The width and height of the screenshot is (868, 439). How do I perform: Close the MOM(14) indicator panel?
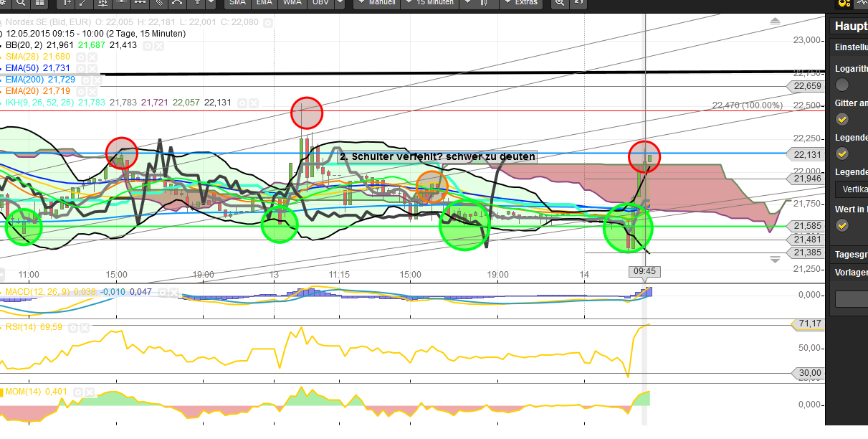click(90, 392)
